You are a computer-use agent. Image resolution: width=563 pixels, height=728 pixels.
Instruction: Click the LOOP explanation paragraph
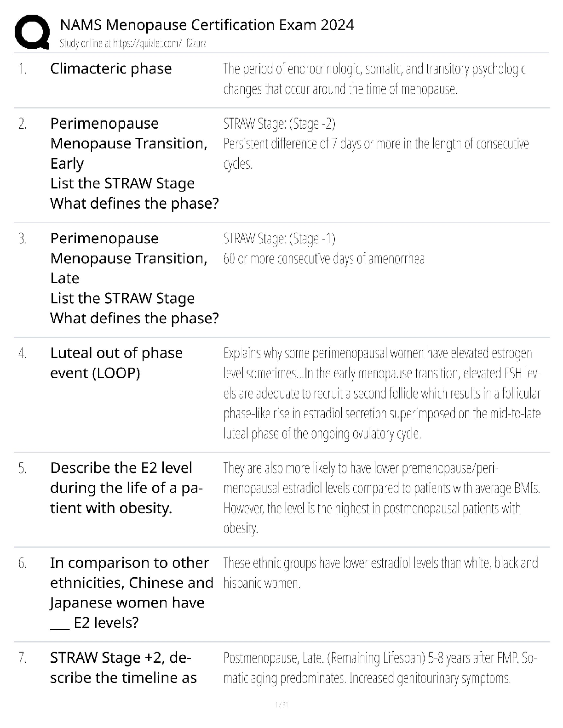pyautogui.click(x=382, y=393)
